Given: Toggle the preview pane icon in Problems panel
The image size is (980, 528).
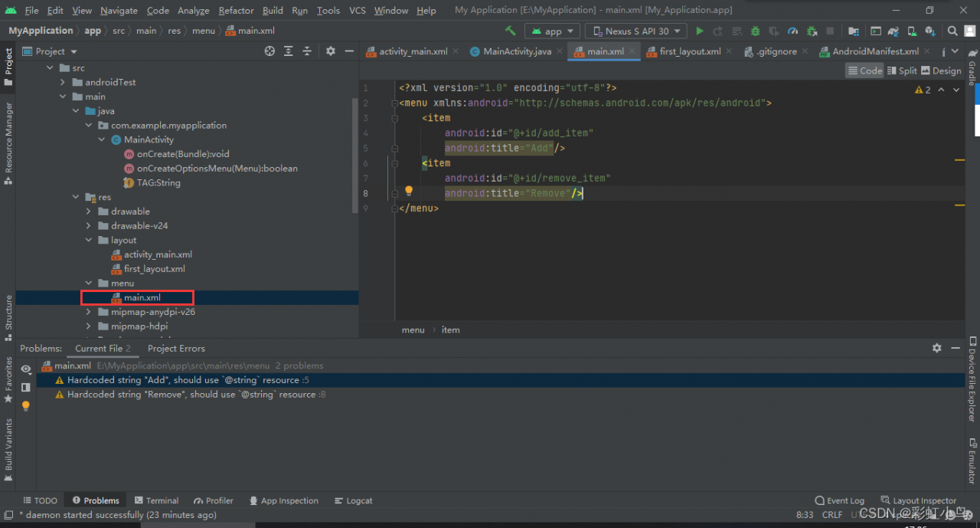Looking at the screenshot, I should point(26,388).
